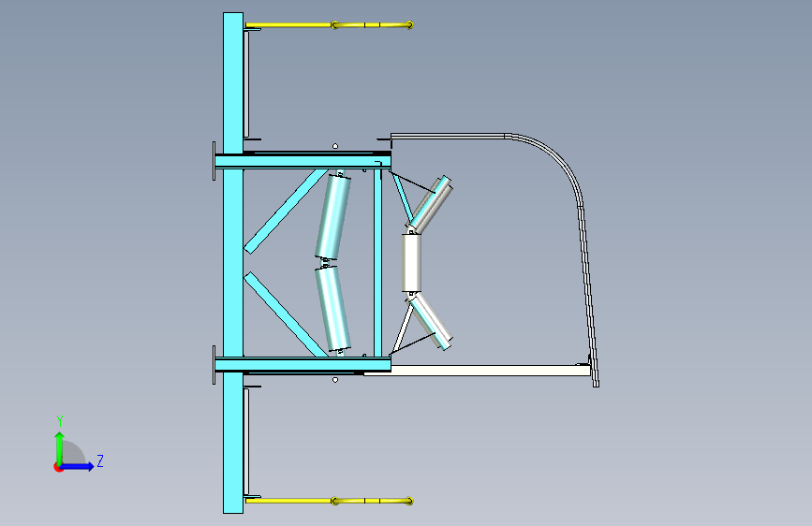
Task: Select the lower cyan horizontal cross beam
Action: (303, 364)
